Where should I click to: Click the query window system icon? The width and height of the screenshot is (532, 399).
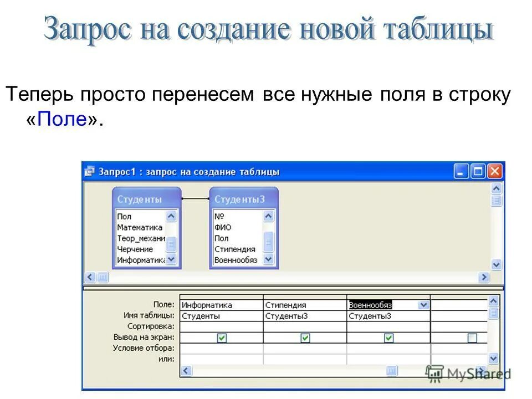coord(90,171)
